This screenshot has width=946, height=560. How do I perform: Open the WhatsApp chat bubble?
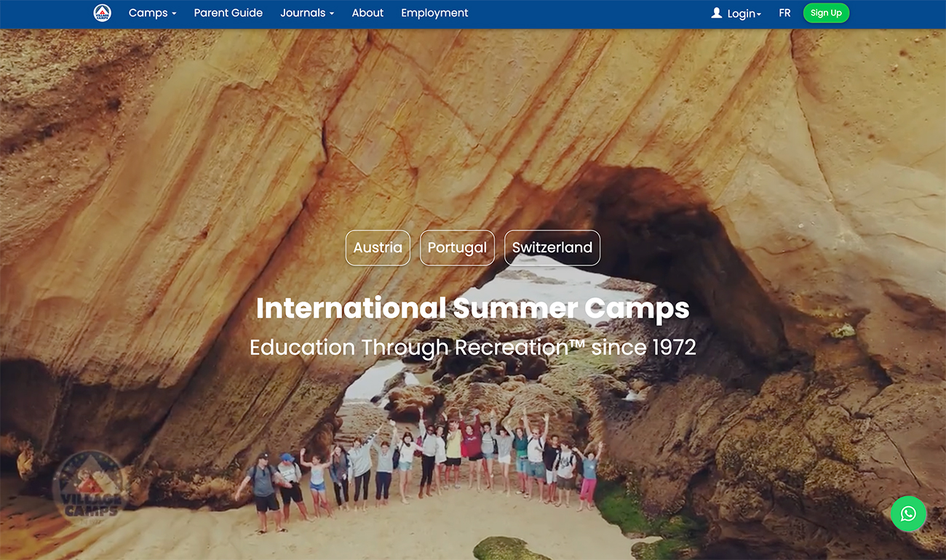908,513
